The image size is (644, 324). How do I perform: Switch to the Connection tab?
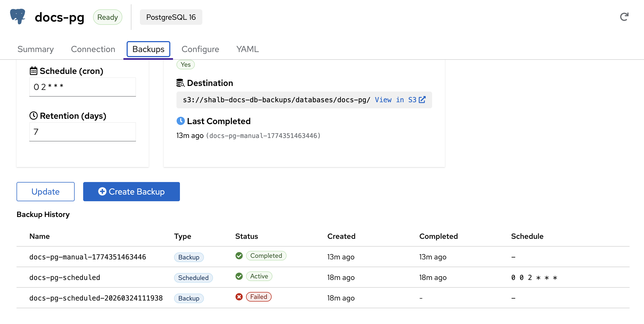(x=93, y=49)
